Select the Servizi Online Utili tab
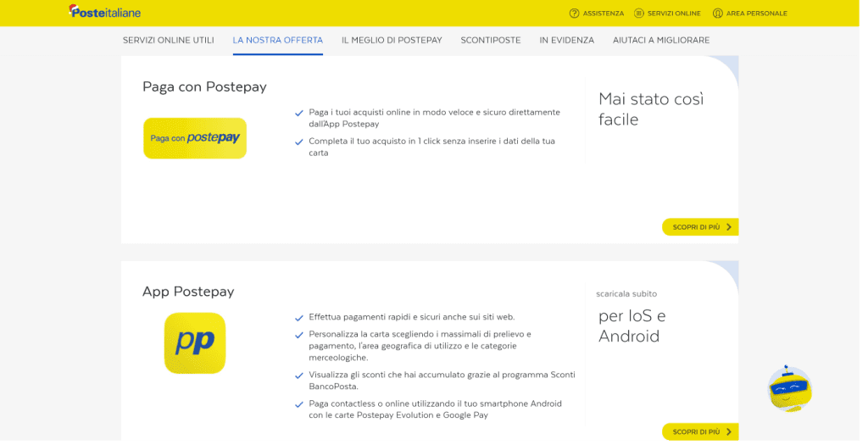This screenshot has width=868, height=445. [x=169, y=40]
